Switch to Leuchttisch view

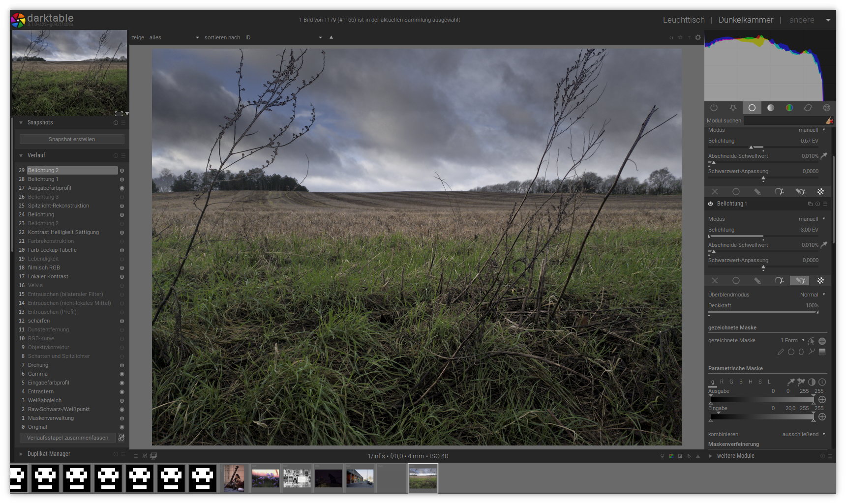(x=684, y=20)
